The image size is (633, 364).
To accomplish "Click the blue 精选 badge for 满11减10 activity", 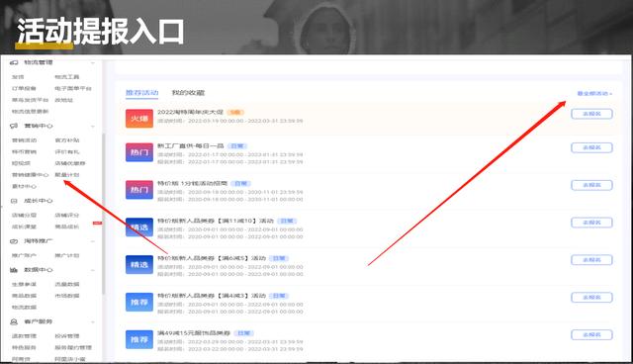I will click(139, 227).
